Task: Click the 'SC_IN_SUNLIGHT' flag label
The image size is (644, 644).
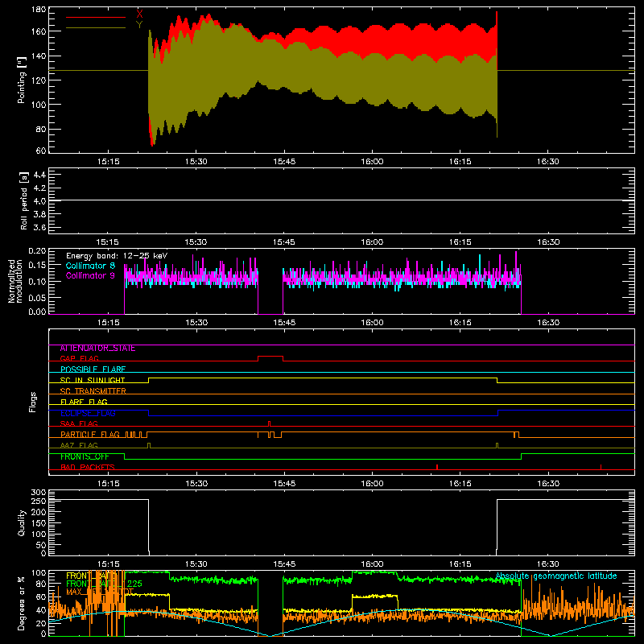Action: [x=93, y=380]
